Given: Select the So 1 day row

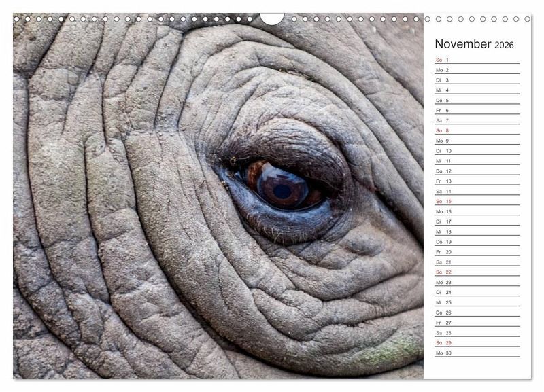Looking at the screenshot, I should click(477, 60).
